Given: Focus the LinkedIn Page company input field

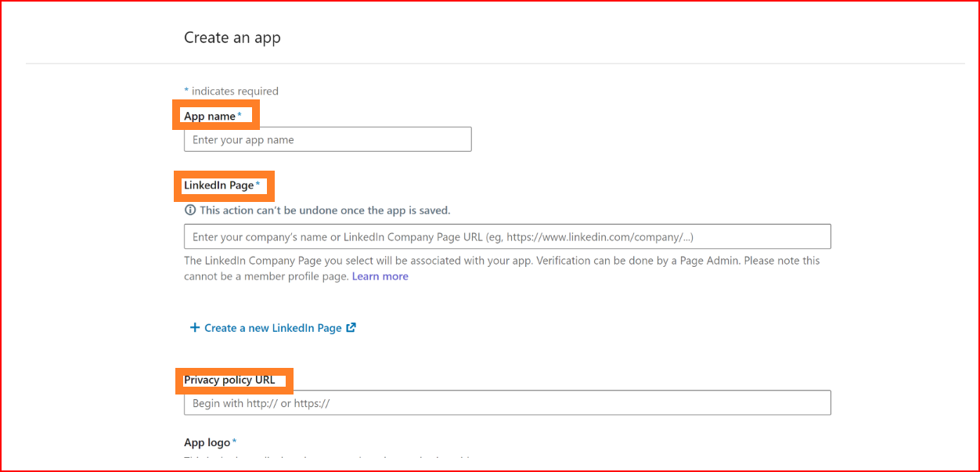Looking at the screenshot, I should (x=507, y=236).
